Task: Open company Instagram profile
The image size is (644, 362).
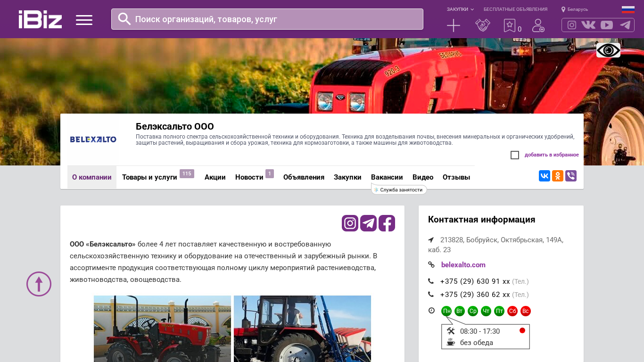Action: [350, 223]
